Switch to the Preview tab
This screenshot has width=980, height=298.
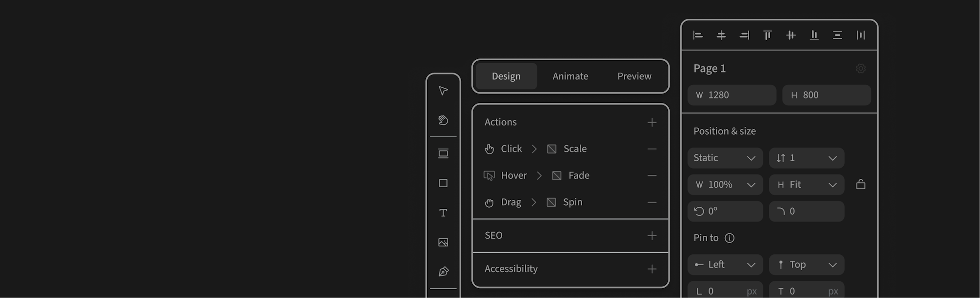click(x=634, y=76)
